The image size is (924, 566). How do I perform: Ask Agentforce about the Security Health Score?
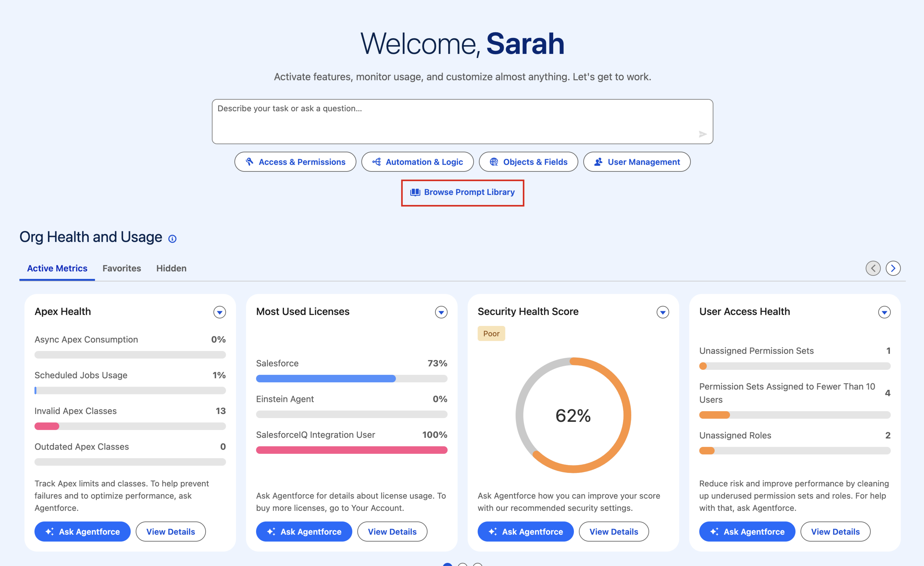(x=526, y=532)
